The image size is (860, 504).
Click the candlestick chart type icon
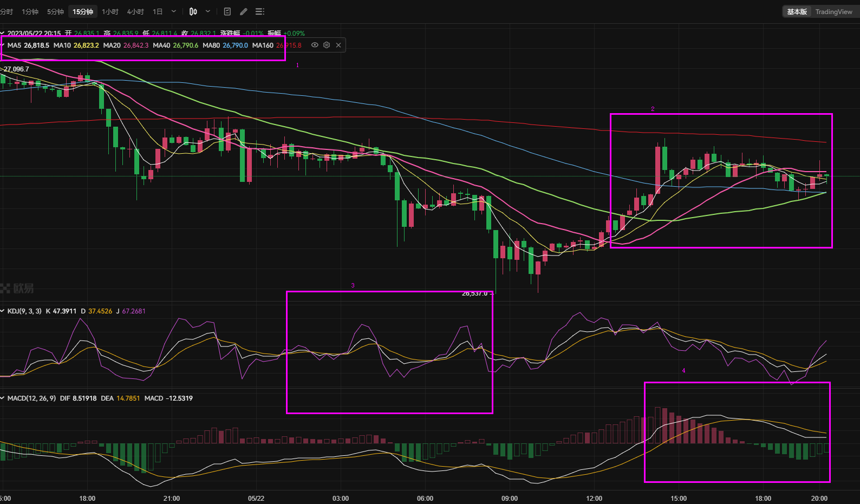click(193, 11)
